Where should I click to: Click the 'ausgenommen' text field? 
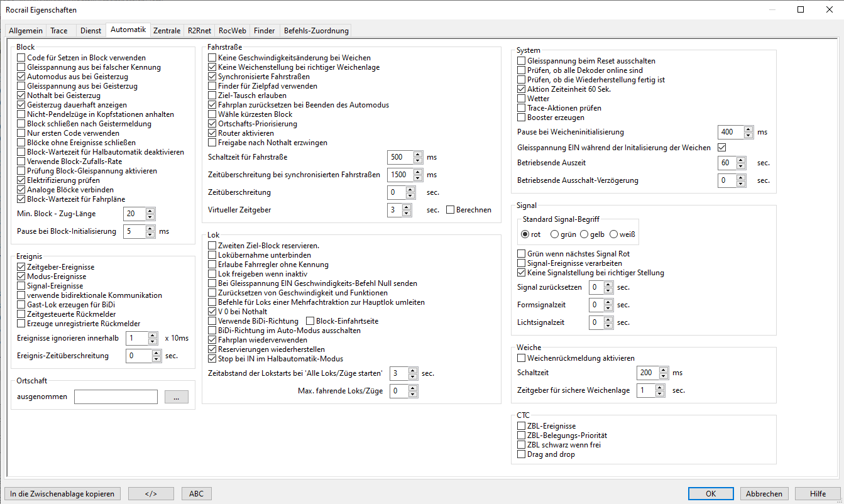(x=116, y=397)
